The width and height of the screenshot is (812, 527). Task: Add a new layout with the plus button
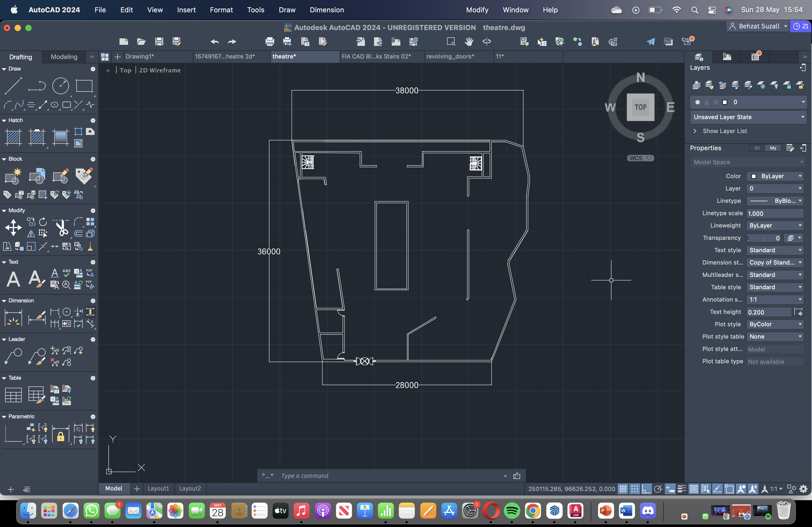[137, 489]
